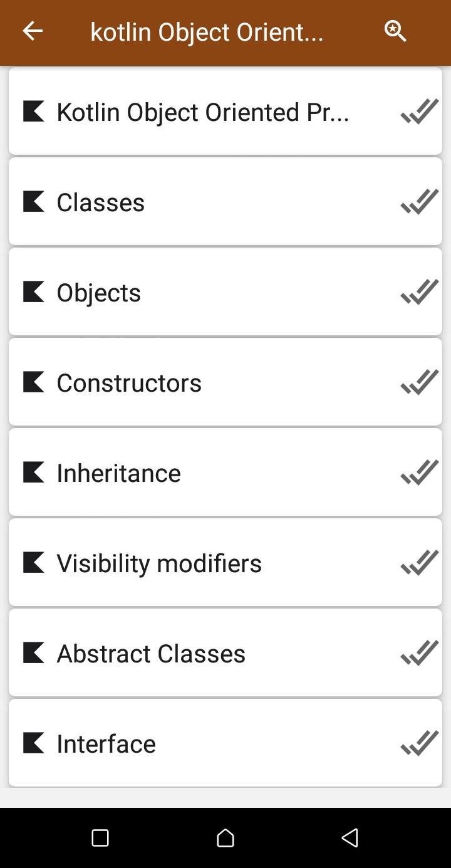This screenshot has height=868, width=451.
Task: Tap Kotlin logo beside Abstract Classes
Action: coord(34,653)
